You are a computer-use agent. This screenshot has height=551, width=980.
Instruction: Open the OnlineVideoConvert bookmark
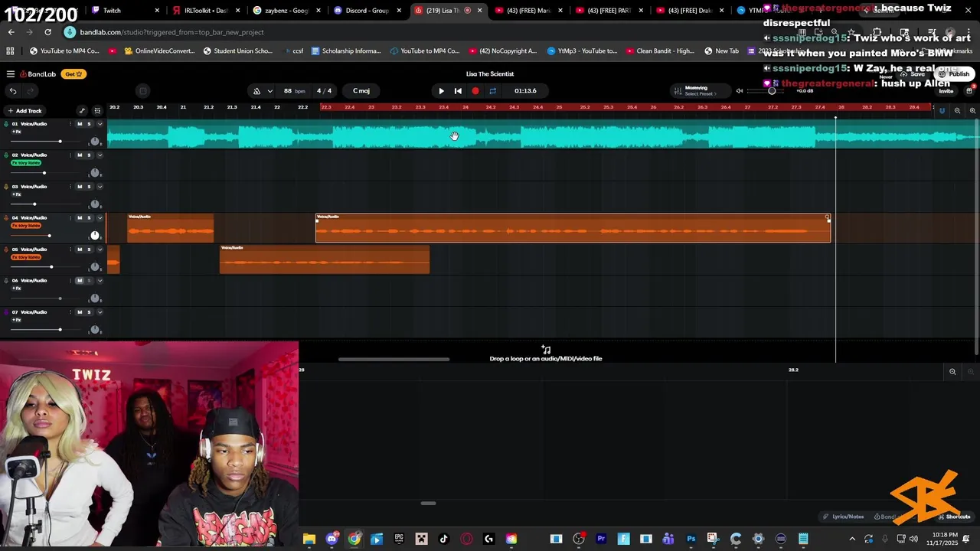coord(158,51)
